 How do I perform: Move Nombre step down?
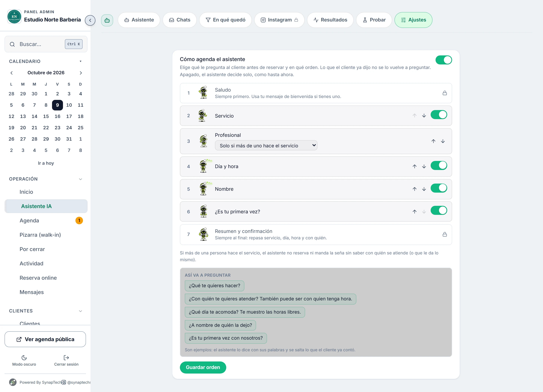[x=424, y=189]
